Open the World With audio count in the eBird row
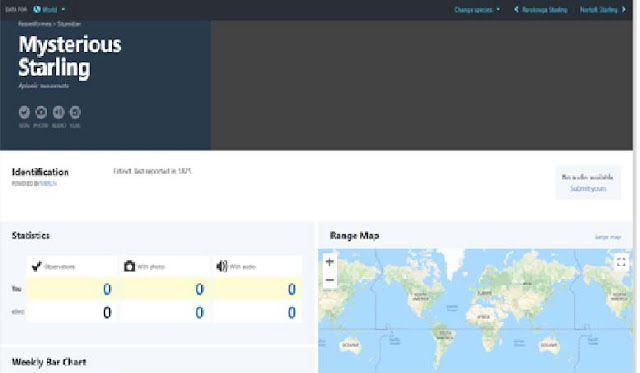The image size is (640, 373). click(x=291, y=313)
